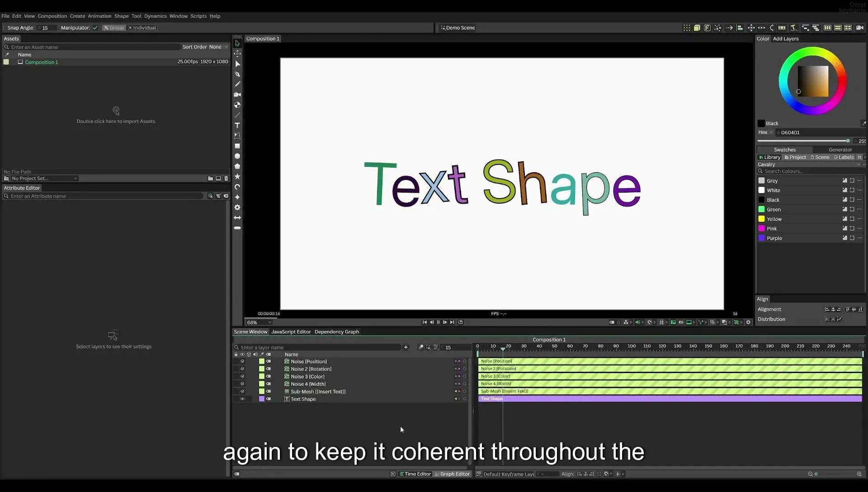
Task: Select the Ellipse shape tool
Action: (237, 156)
